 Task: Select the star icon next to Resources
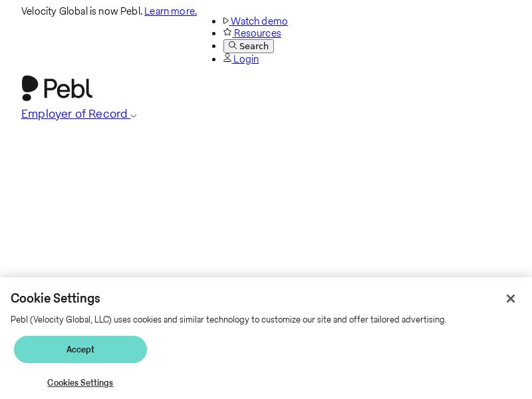[228, 33]
